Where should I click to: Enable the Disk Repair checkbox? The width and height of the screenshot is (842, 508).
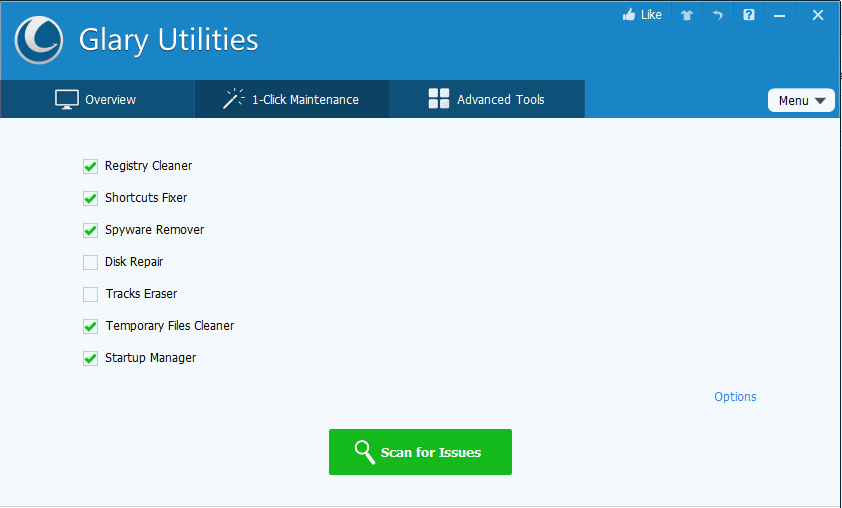tap(90, 262)
